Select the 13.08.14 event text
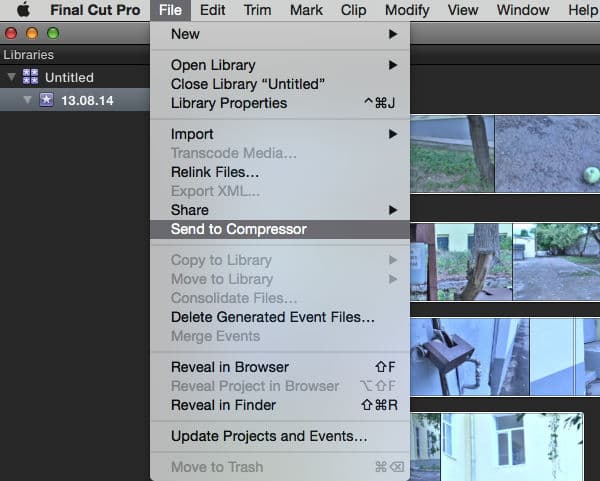600x481 pixels. 87,101
